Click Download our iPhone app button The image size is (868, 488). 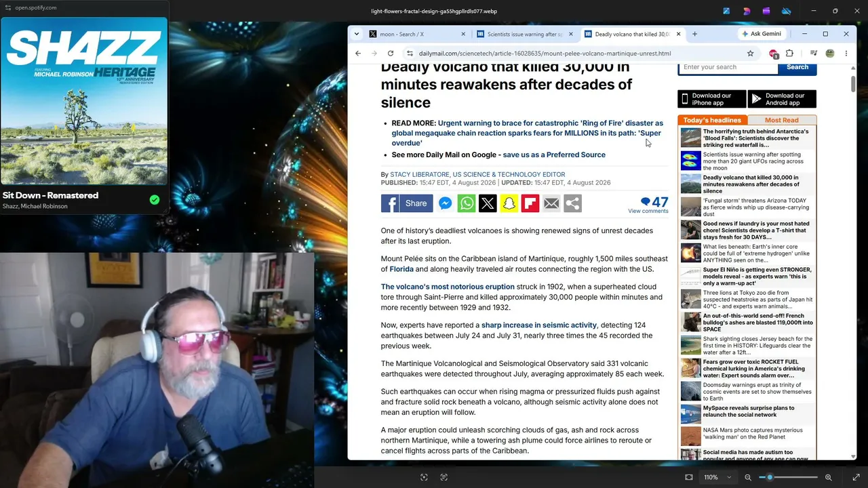(712, 99)
